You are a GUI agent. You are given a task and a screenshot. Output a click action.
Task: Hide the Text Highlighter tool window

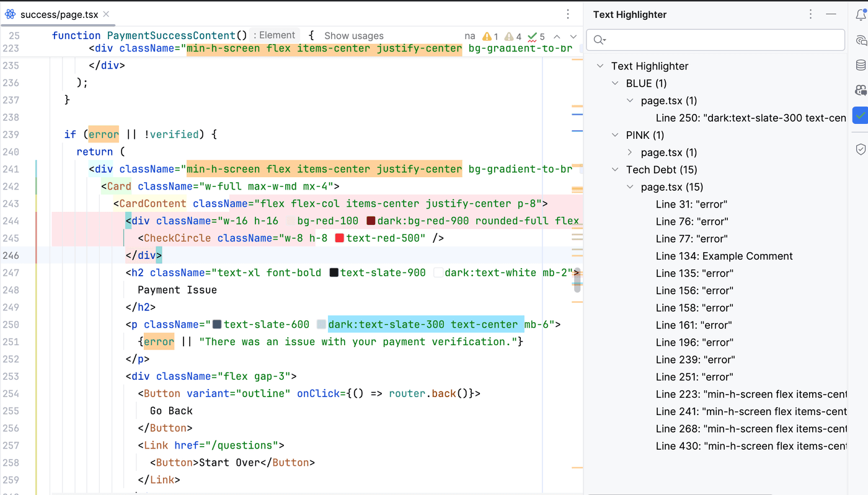coord(831,14)
